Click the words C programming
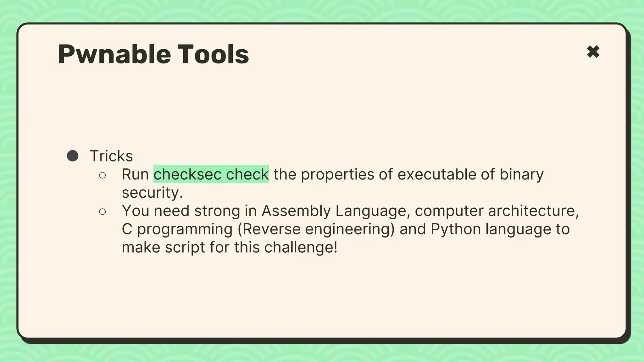This screenshot has width=644, height=362. pos(177,229)
